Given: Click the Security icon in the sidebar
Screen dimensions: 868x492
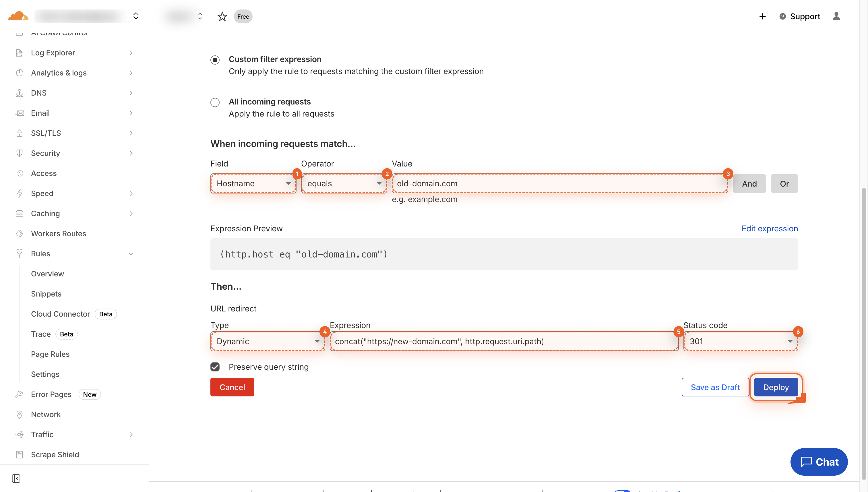Looking at the screenshot, I should point(19,153).
